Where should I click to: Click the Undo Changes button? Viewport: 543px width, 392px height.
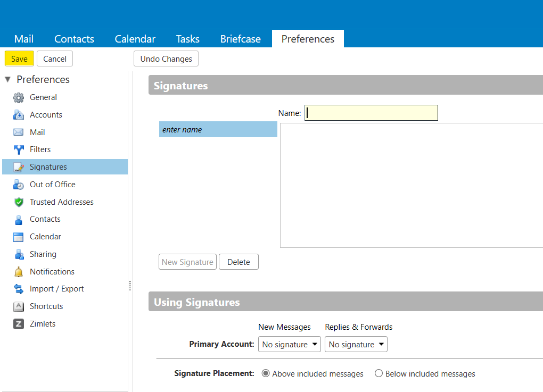click(x=166, y=59)
